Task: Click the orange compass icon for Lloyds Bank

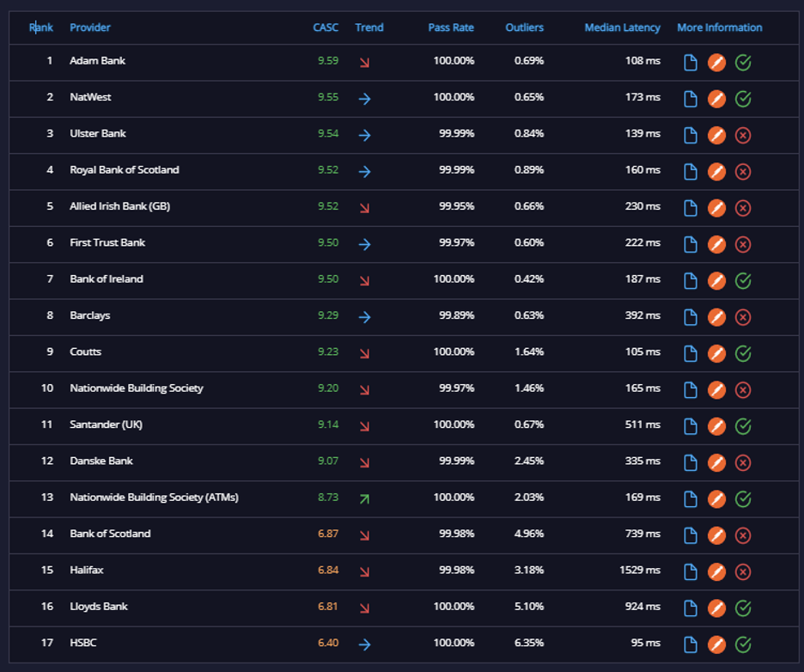Action: point(716,608)
